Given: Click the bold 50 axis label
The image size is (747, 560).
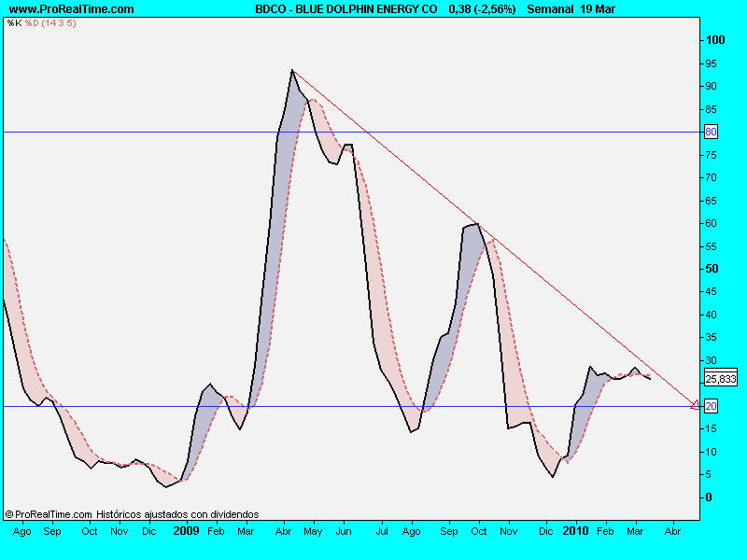Looking at the screenshot, I should pyautogui.click(x=712, y=269).
